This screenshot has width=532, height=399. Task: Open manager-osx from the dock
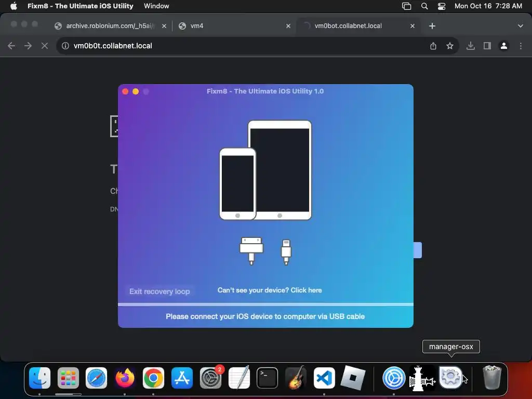(450, 377)
